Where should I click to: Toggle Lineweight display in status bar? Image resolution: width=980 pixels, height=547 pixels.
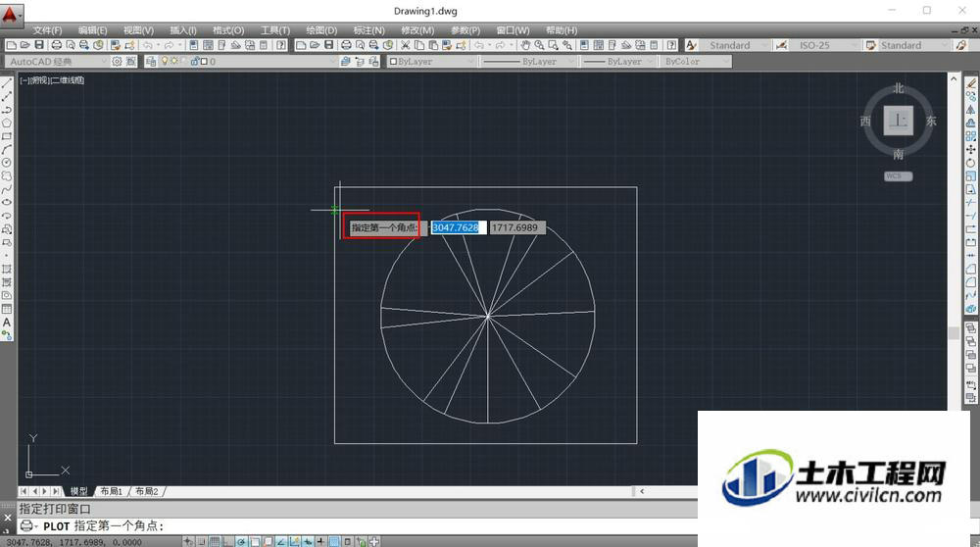(x=320, y=541)
